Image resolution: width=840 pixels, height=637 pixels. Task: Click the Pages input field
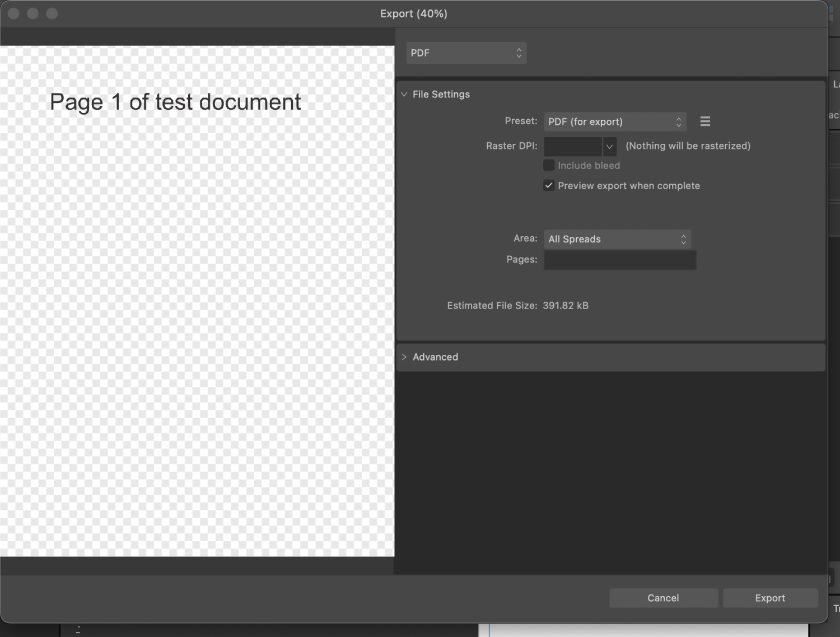[619, 260]
